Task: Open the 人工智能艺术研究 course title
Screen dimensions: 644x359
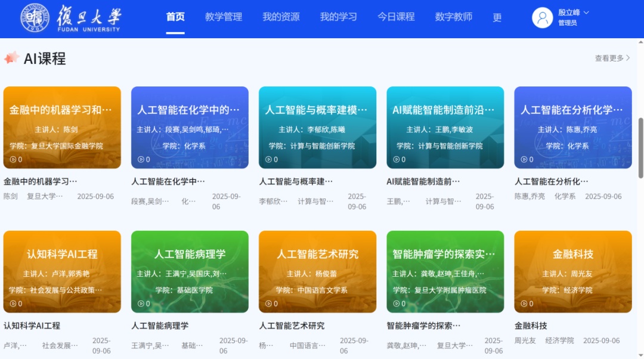Action: [292, 326]
